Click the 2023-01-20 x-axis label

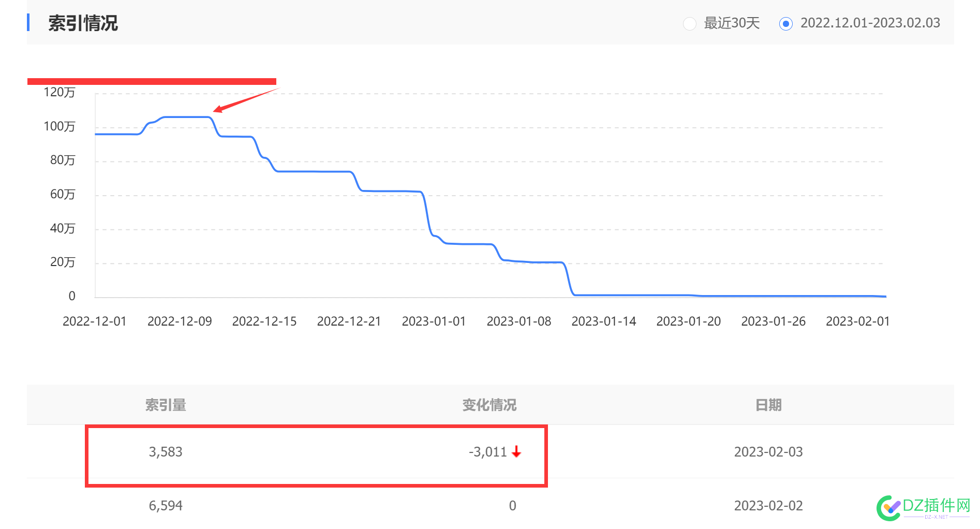click(689, 321)
